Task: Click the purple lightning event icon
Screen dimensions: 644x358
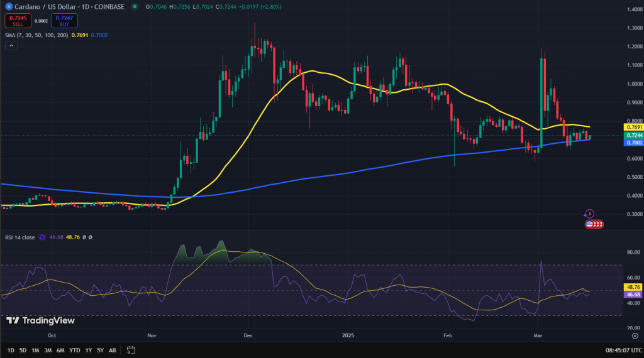Action: tap(589, 214)
